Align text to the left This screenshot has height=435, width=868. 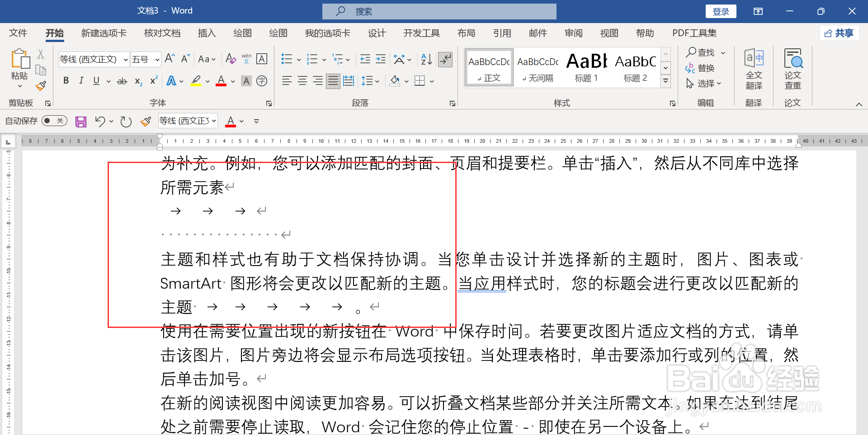point(287,81)
